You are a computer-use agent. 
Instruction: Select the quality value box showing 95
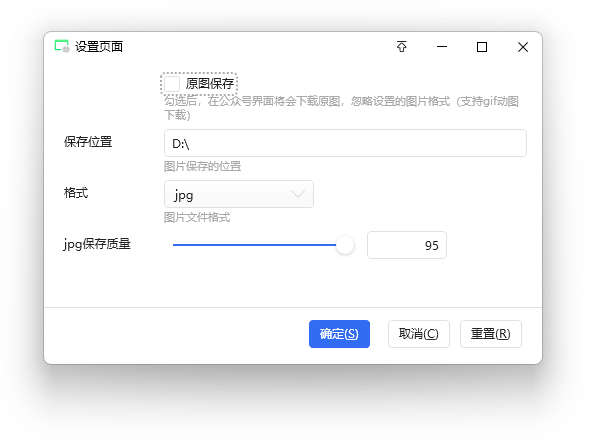click(x=407, y=245)
